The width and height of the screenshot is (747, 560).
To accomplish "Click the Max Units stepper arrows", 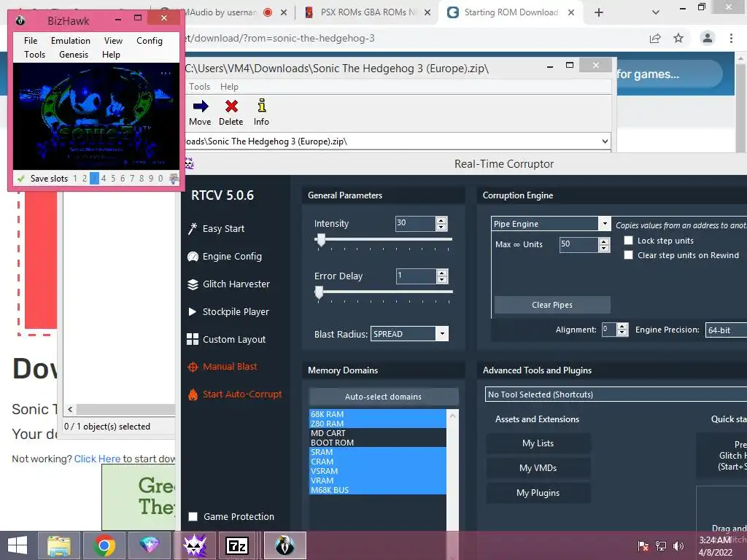I will pyautogui.click(x=604, y=244).
